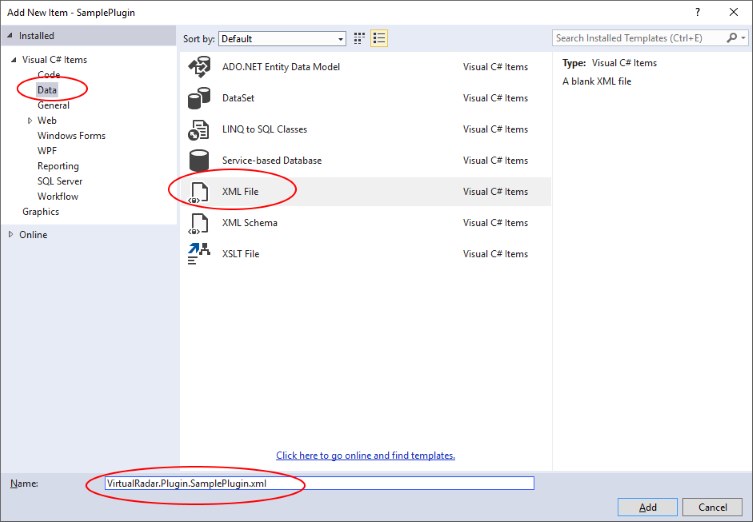This screenshot has height=522, width=753.
Task: Select the XML Schema template icon
Action: 199,222
